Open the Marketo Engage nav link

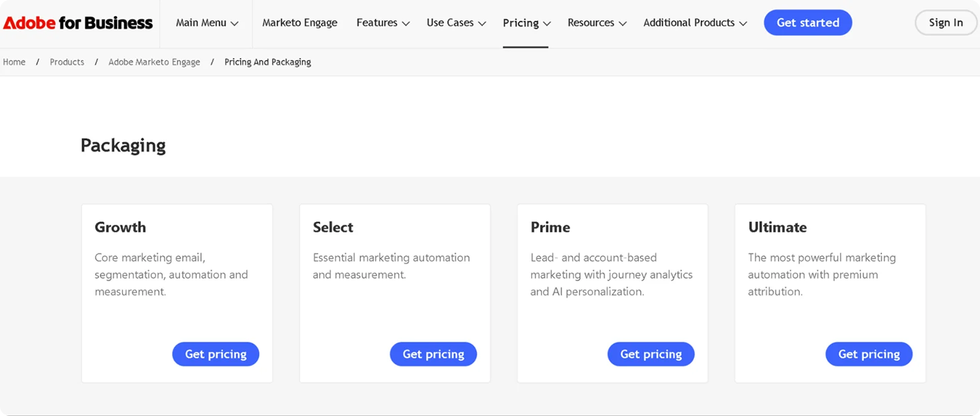(300, 23)
